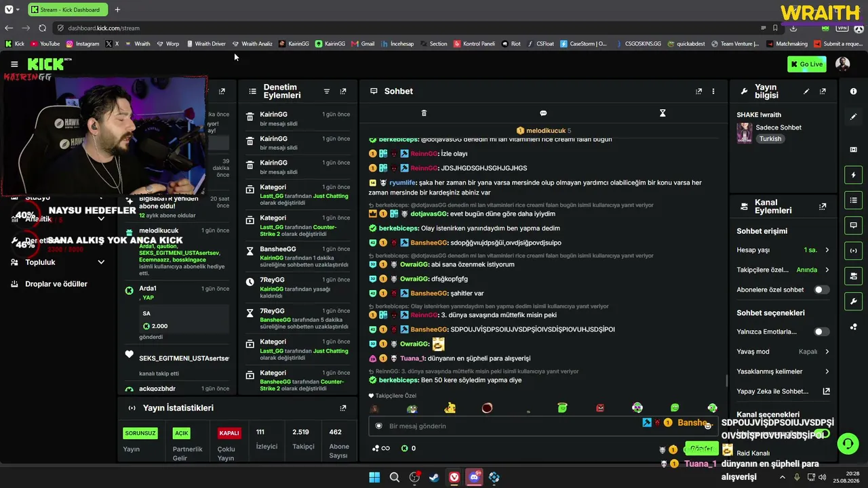Click the speech bubble icon in chat toolbar
Image resolution: width=868 pixels, height=488 pixels.
click(543, 113)
